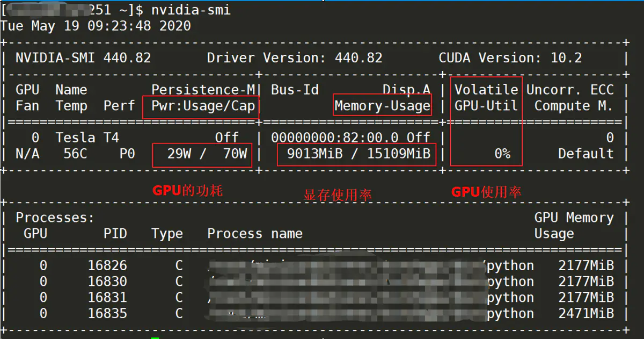
Task: Click the highlighted Pwr:Usage/Cap header
Action: [202, 105]
